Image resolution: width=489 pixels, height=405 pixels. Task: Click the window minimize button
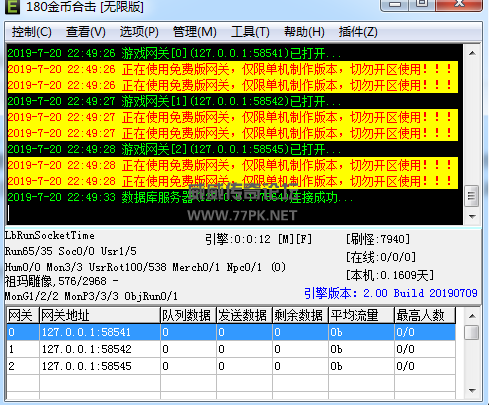[396, 5]
